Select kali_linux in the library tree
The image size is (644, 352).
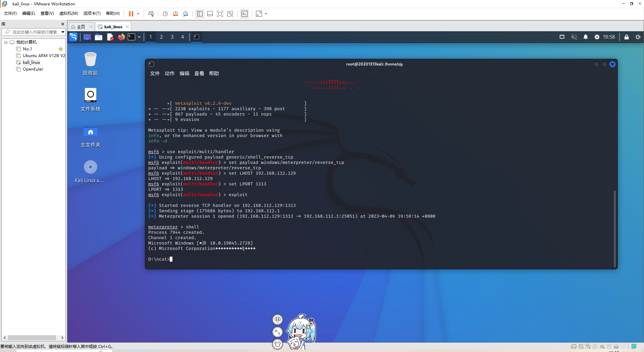pyautogui.click(x=31, y=62)
